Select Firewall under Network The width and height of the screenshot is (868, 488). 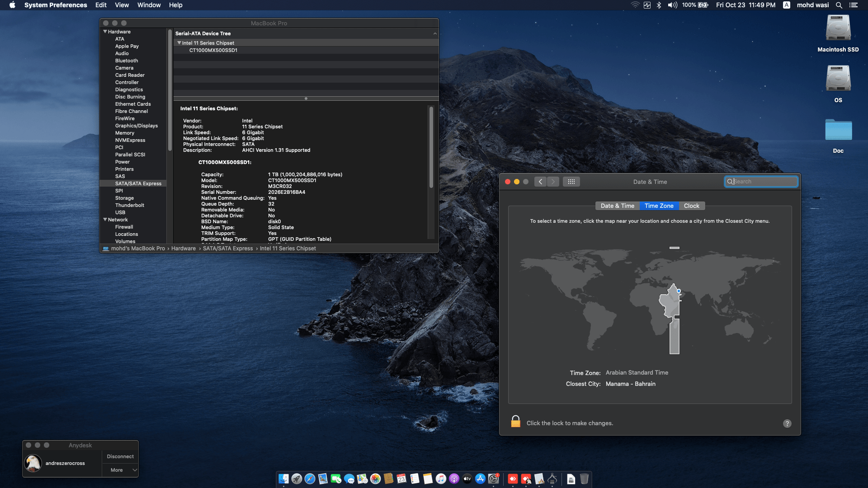click(124, 227)
